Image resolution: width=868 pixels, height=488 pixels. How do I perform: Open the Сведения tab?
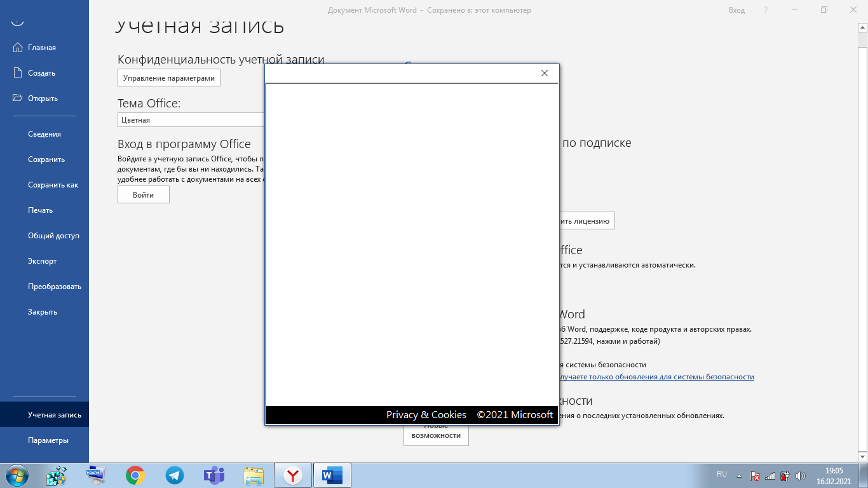click(44, 134)
